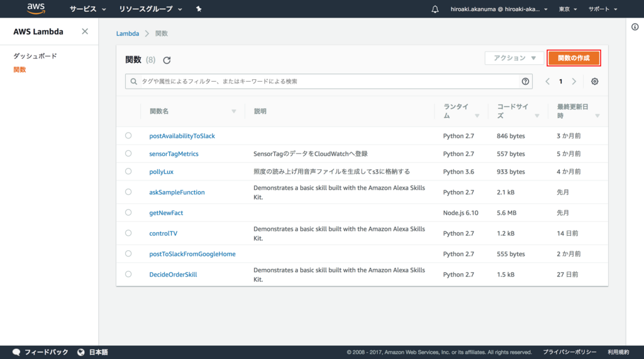644x359 pixels.
Task: Click the 関数の作成 button
Action: (574, 58)
